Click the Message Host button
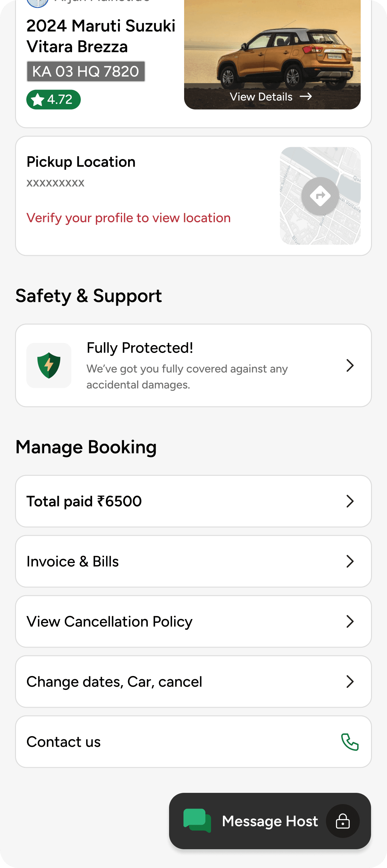This screenshot has height=868, width=387. point(270,821)
